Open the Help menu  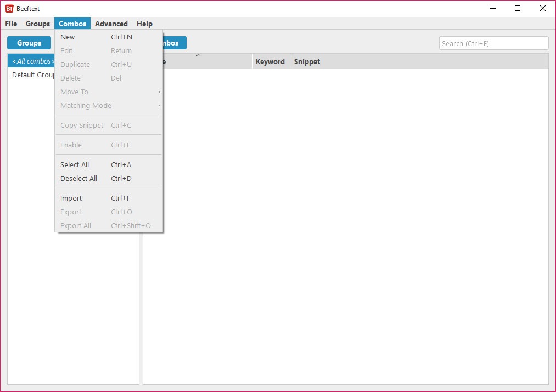[x=144, y=24]
